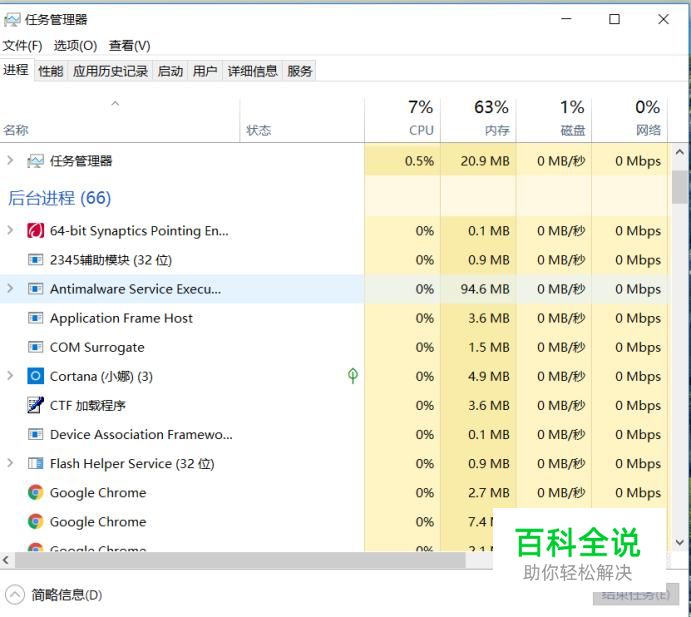Sort by the CPU column header
691x617 pixels.
pyautogui.click(x=402, y=119)
